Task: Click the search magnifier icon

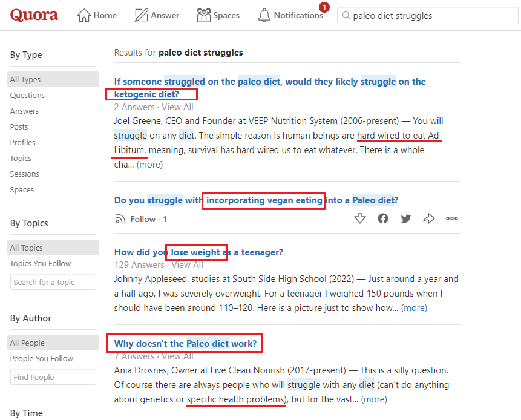Action: 346,16
